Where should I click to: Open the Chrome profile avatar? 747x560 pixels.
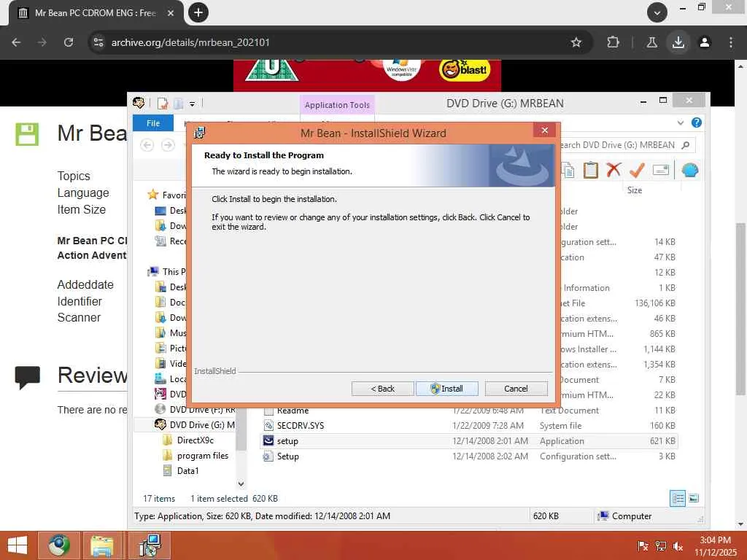click(704, 42)
